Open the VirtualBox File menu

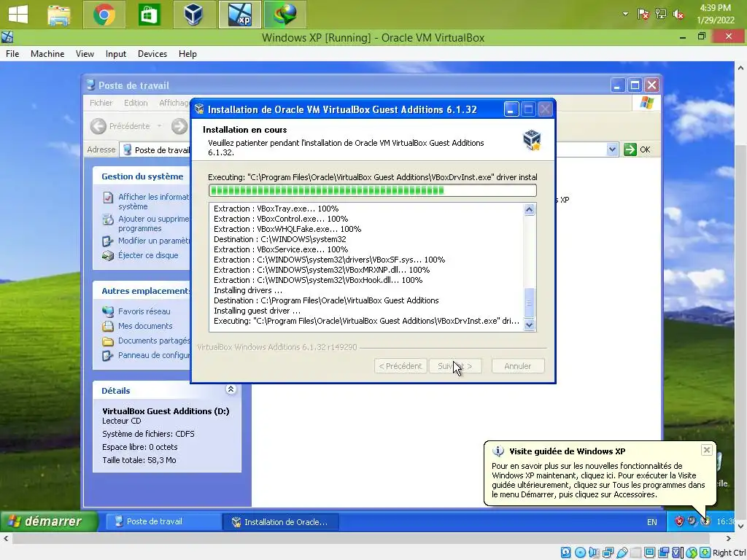click(12, 54)
